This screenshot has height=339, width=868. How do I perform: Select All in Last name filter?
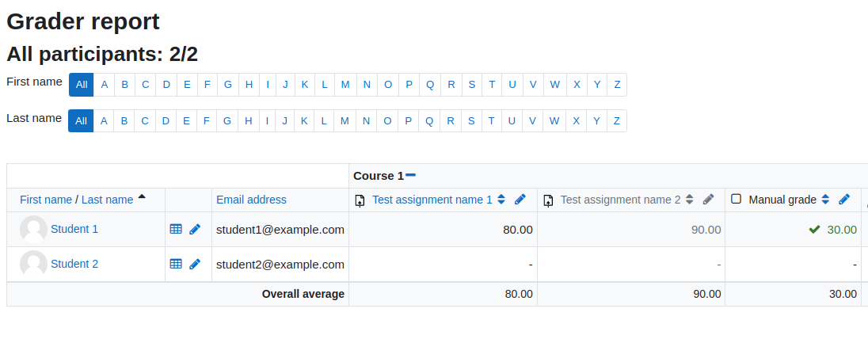81,120
